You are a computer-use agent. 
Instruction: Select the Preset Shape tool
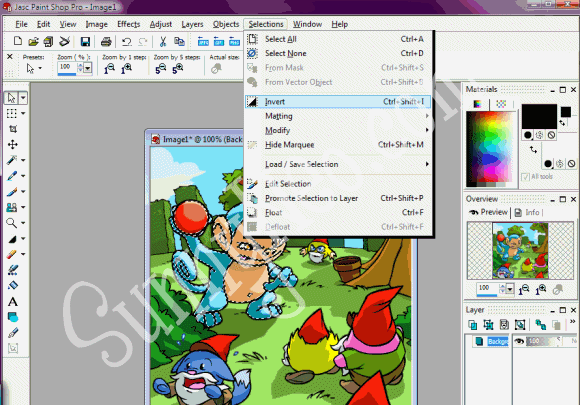pyautogui.click(x=13, y=317)
